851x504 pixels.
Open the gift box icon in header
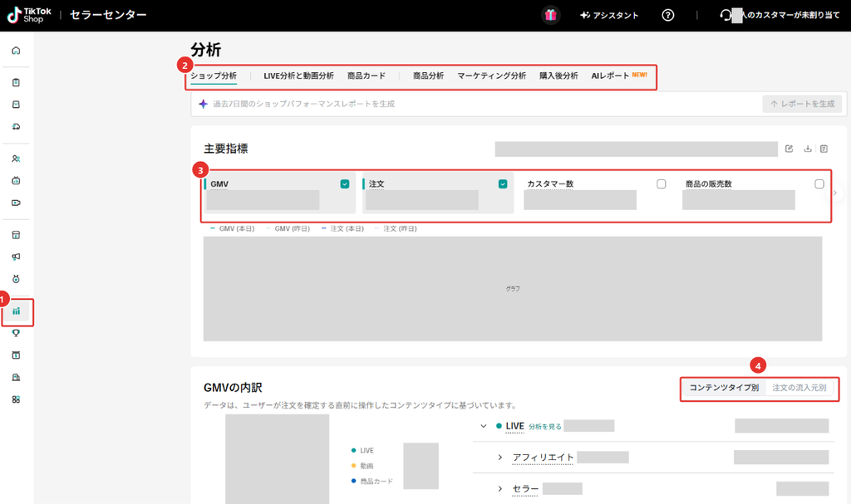coord(550,15)
